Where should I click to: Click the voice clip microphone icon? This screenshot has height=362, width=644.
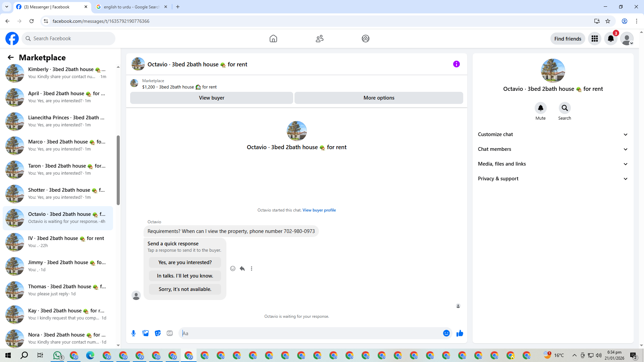133,333
